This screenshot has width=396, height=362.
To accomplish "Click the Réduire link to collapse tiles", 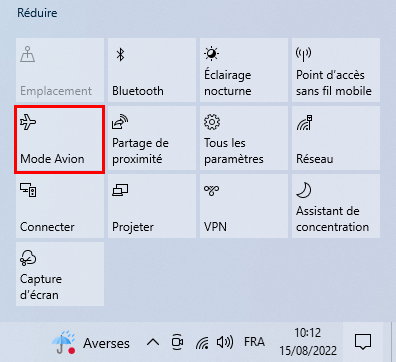I will [x=37, y=13].
